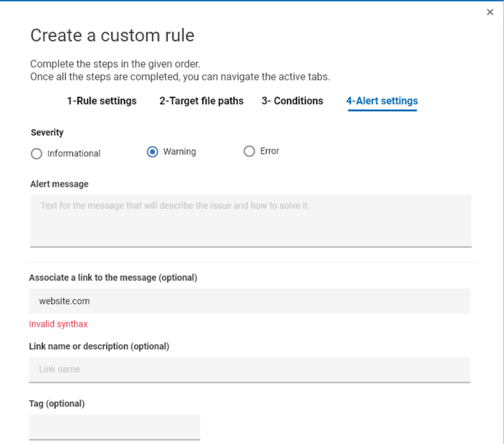Click the Tag (optional) label

[x=57, y=403]
